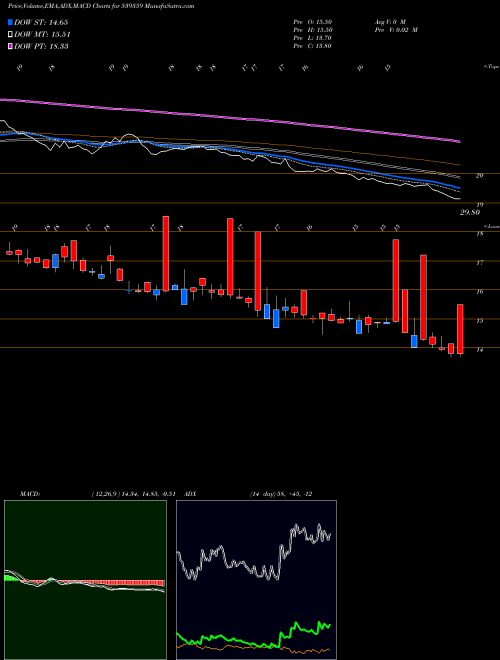Click the 'Pre V: 0.02 M' volume text
Viewport: 500px width, 660px height.
tap(395, 30)
